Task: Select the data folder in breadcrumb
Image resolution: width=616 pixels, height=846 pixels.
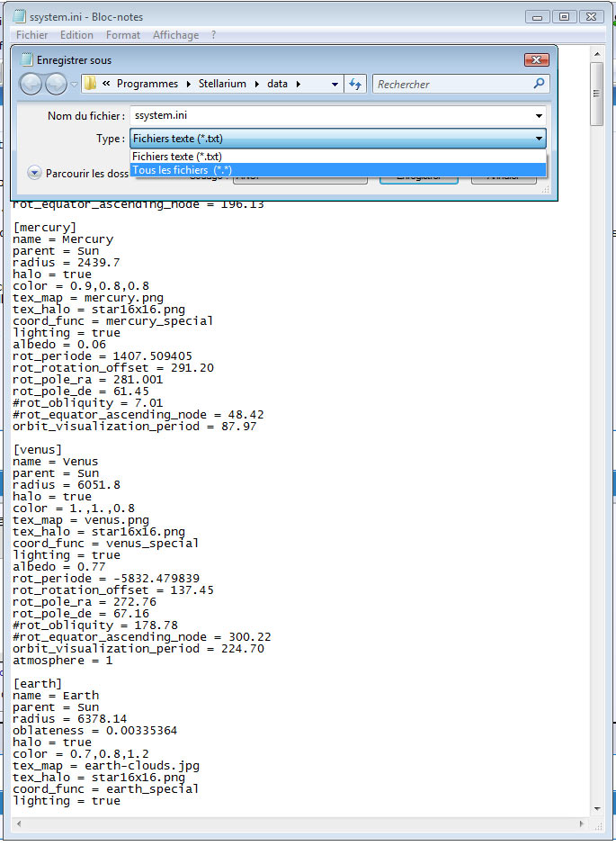Action: pyautogui.click(x=277, y=84)
